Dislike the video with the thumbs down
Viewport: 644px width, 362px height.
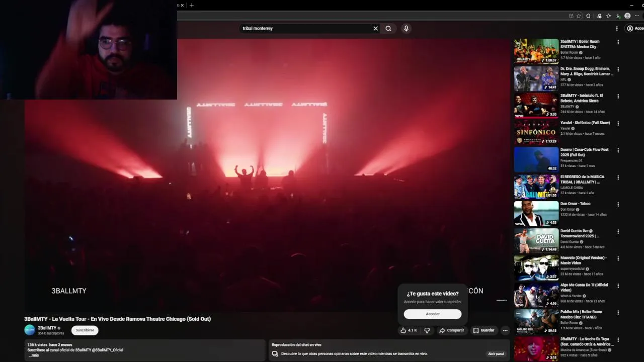tap(427, 330)
